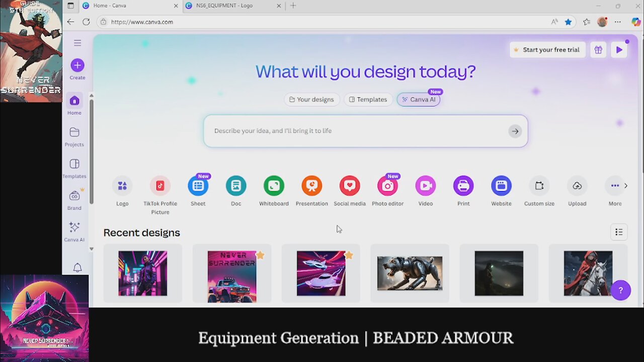Open a new browser tab
The height and width of the screenshot is (362, 644).
293,6
